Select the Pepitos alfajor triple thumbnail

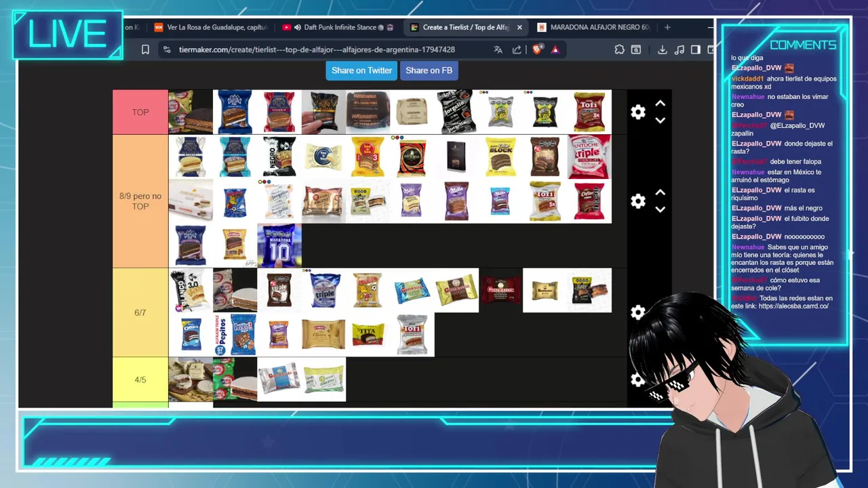(x=235, y=335)
